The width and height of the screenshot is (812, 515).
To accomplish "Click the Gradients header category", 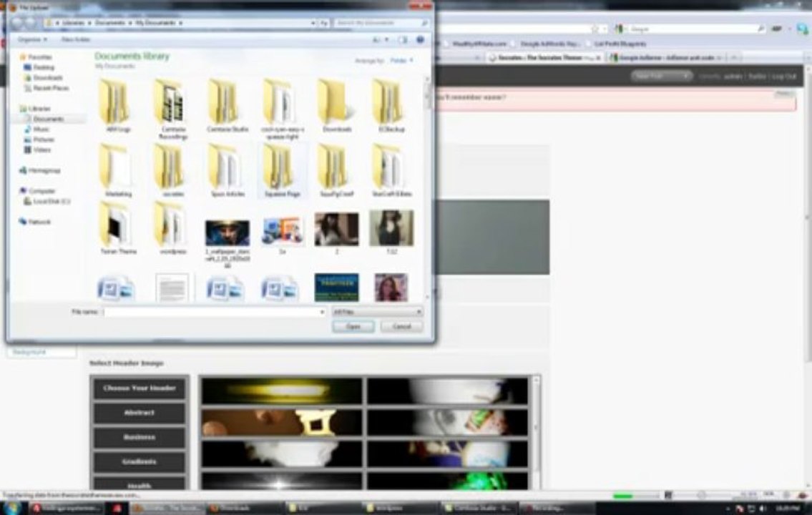I will click(x=139, y=461).
